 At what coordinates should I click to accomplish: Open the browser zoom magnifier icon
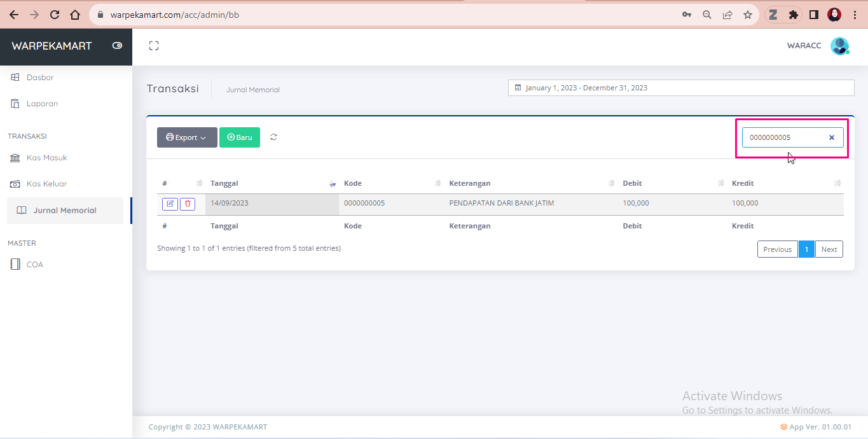707,15
